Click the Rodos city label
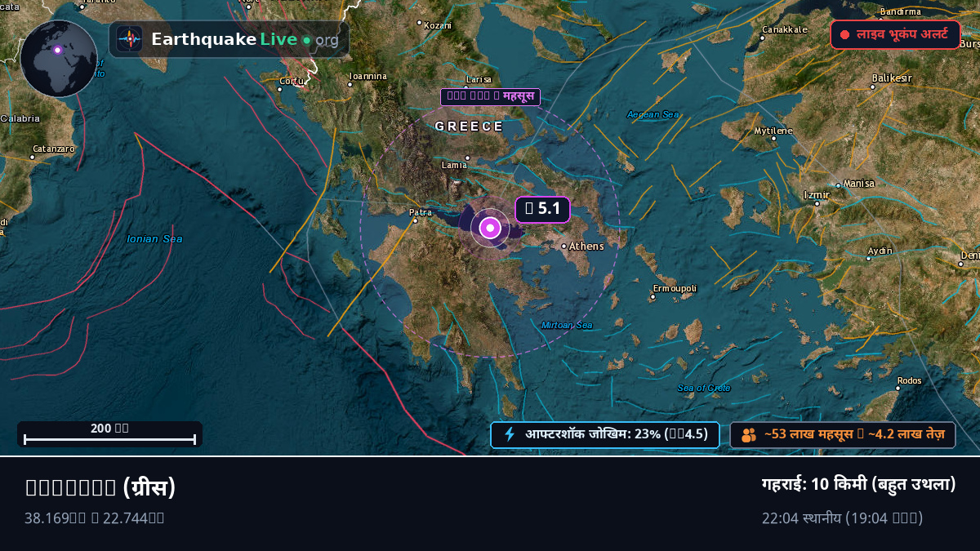Screen dimensions: 980x551 click(x=909, y=380)
